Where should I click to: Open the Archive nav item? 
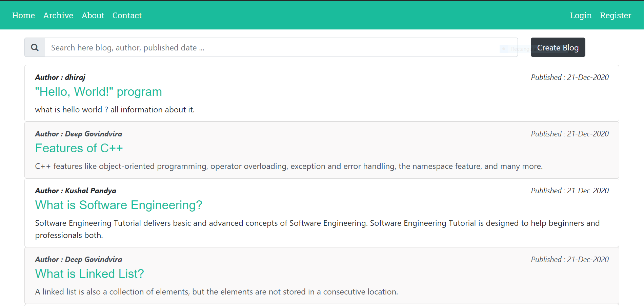pos(58,16)
